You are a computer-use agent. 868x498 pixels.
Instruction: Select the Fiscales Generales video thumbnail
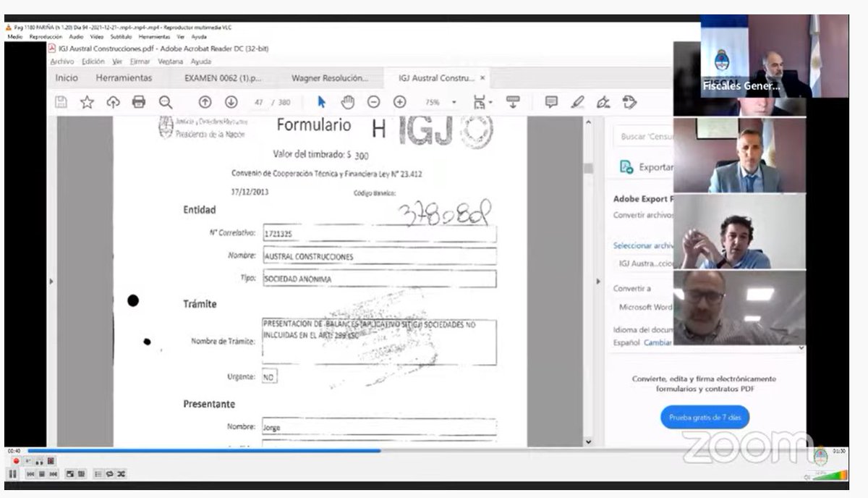coord(774,55)
